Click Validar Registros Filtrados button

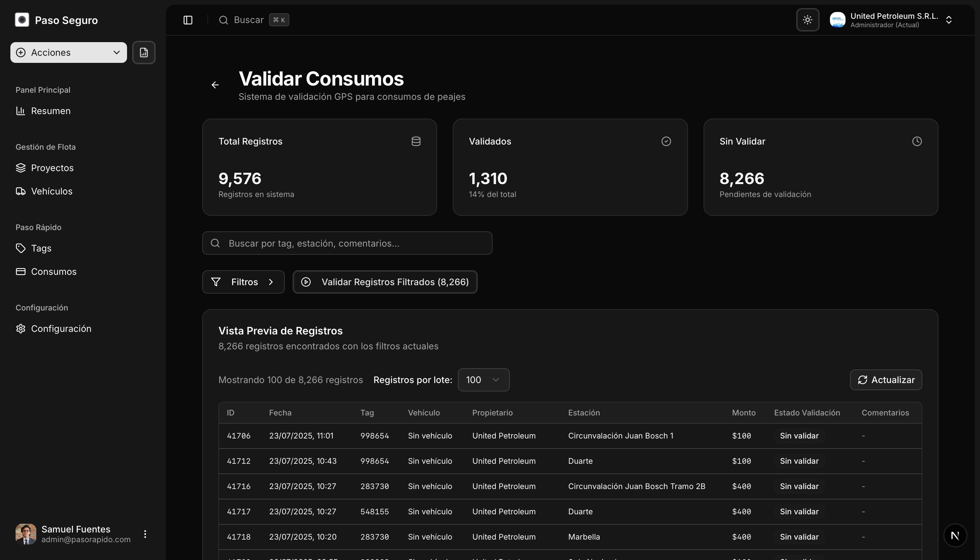pyautogui.click(x=385, y=282)
